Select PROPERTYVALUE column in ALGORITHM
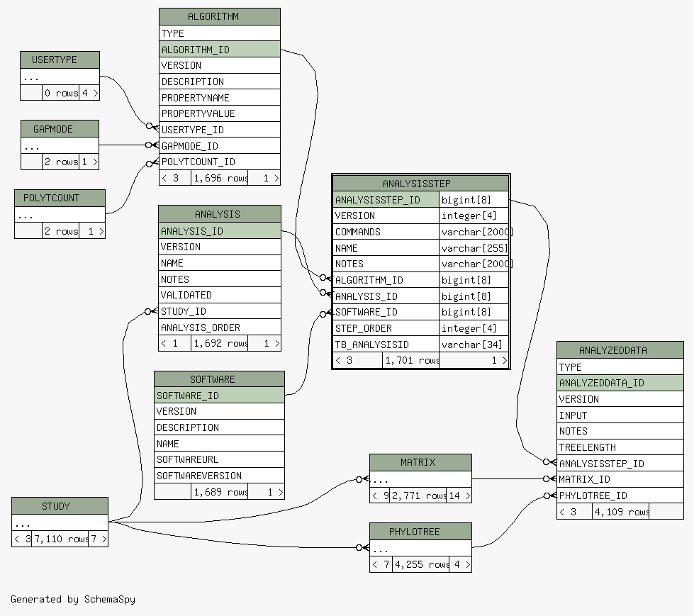The image size is (694, 616). click(x=220, y=113)
